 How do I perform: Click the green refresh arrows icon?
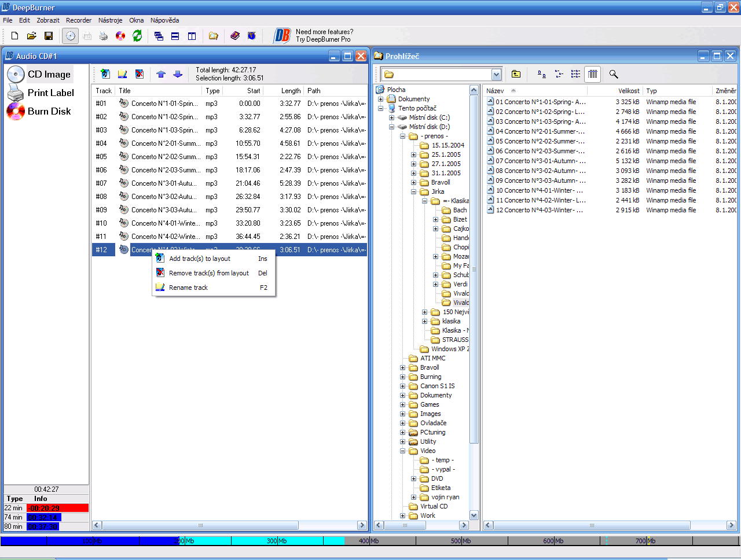(x=137, y=36)
